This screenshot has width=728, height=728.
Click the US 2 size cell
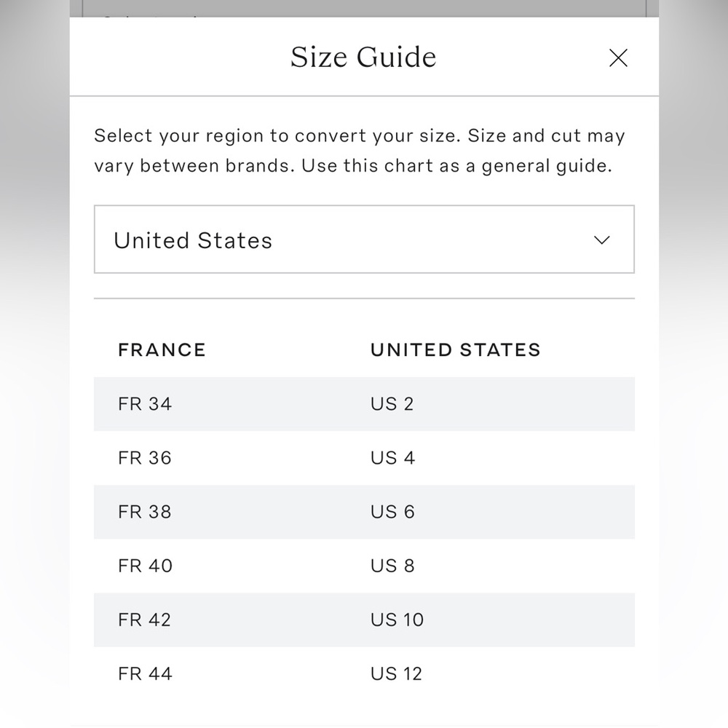click(392, 404)
